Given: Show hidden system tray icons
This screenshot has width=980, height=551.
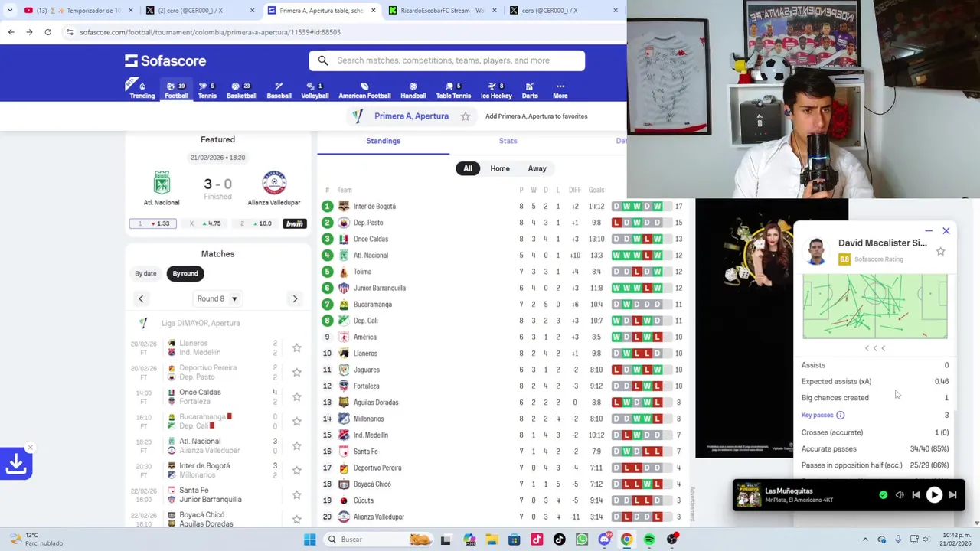Looking at the screenshot, I should point(865,540).
